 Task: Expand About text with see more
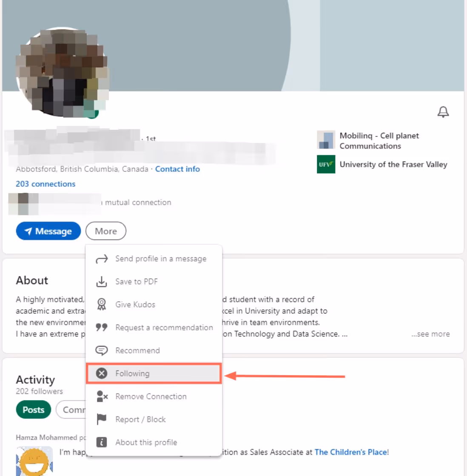tap(430, 334)
